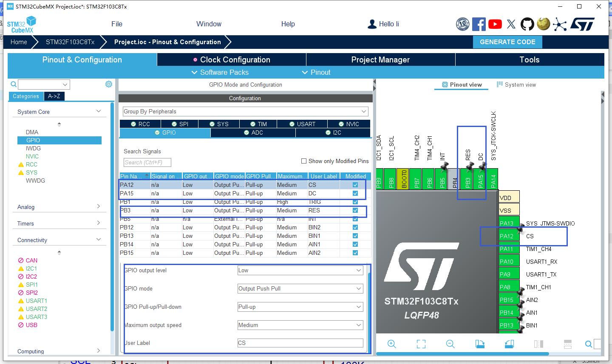Open Maximum output speed dropdown
This screenshot has width=612, height=364.
pos(300,325)
